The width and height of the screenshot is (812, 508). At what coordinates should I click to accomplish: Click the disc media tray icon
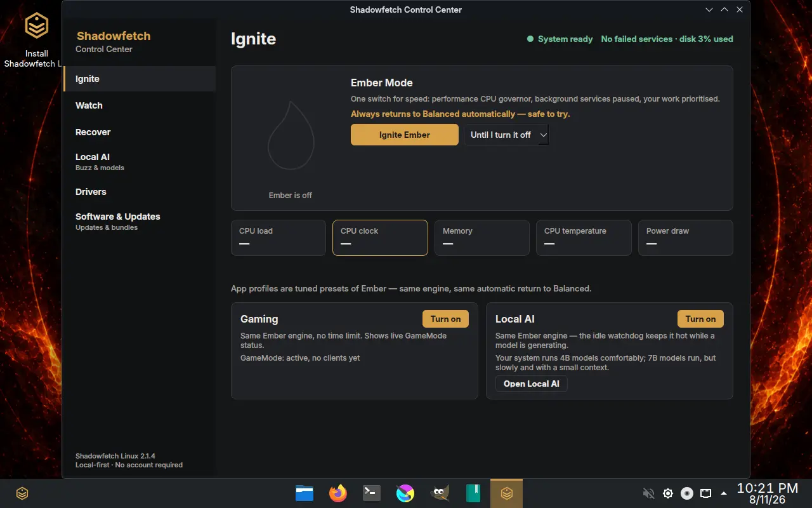coord(686,493)
